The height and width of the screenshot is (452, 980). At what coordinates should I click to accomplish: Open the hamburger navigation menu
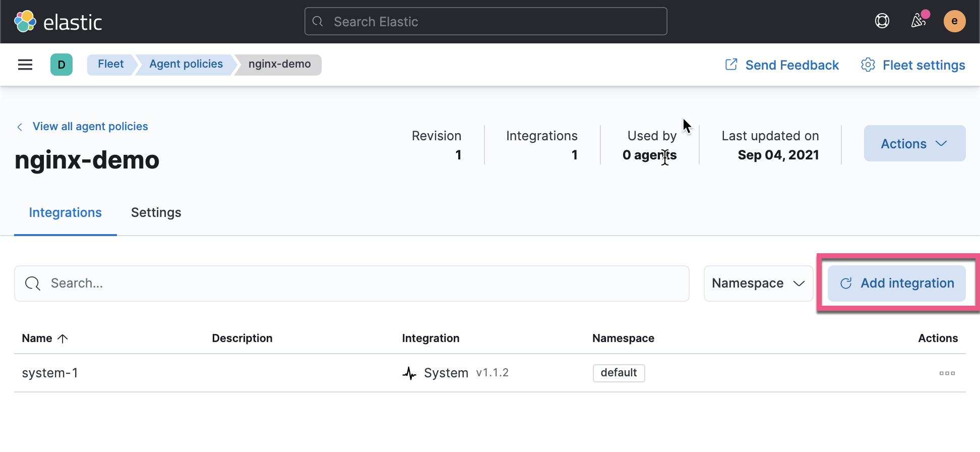tap(25, 65)
